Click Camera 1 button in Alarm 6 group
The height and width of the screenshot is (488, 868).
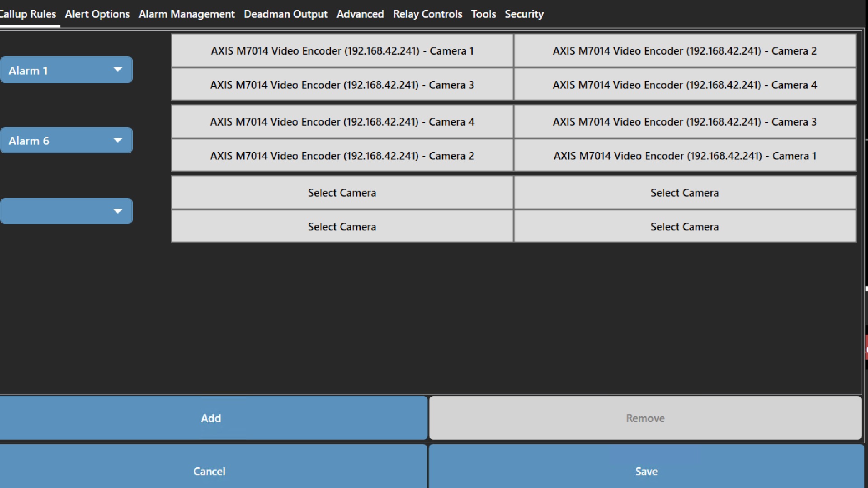click(685, 155)
